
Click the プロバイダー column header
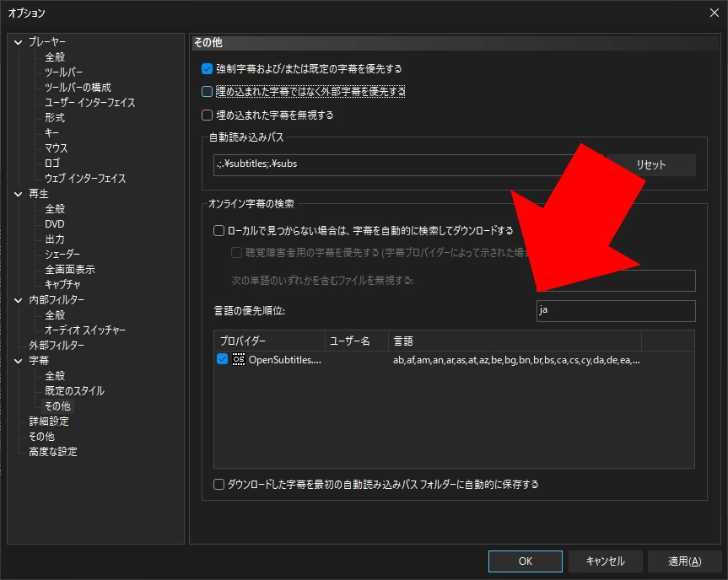tap(269, 341)
